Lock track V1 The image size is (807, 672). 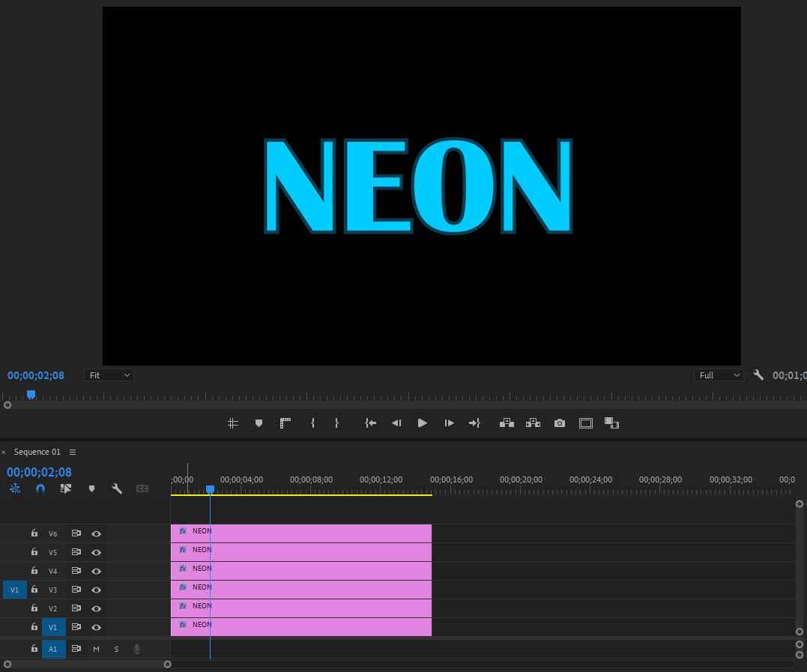pyautogui.click(x=34, y=627)
